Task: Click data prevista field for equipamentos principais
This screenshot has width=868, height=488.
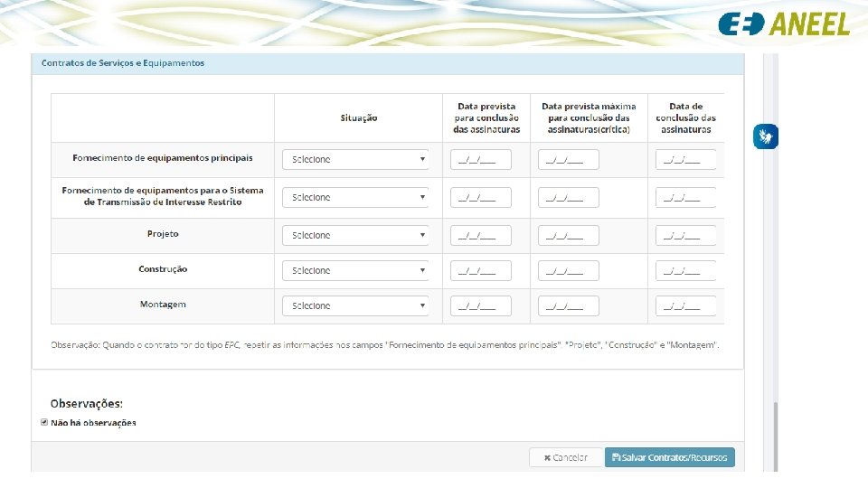Action: pos(481,159)
